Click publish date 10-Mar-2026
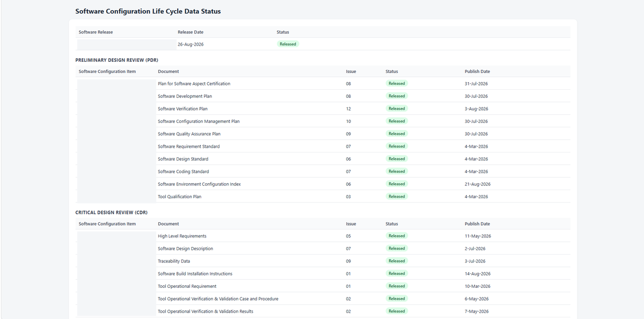644x319 pixels. click(478, 286)
